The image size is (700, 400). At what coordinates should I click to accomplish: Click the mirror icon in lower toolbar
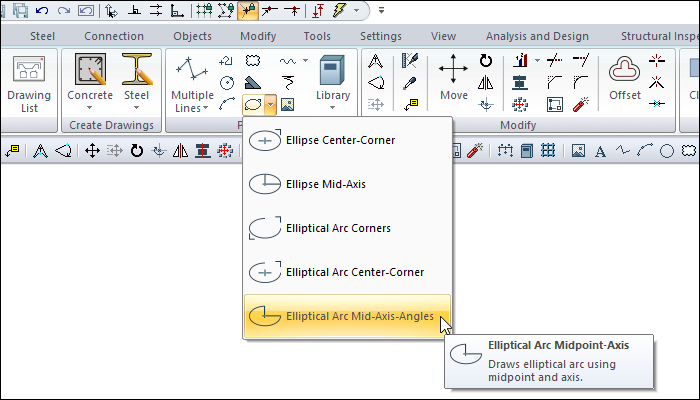point(180,151)
